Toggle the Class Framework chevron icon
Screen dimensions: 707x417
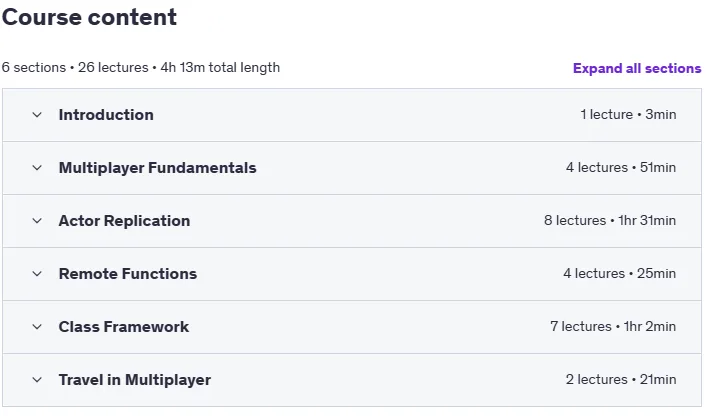(37, 327)
